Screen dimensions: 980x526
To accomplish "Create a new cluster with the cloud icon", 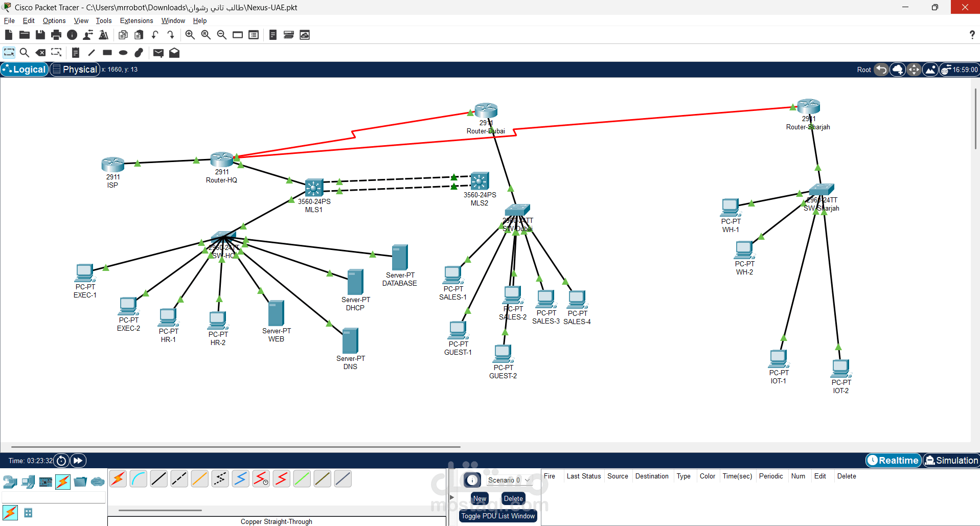I will 898,70.
